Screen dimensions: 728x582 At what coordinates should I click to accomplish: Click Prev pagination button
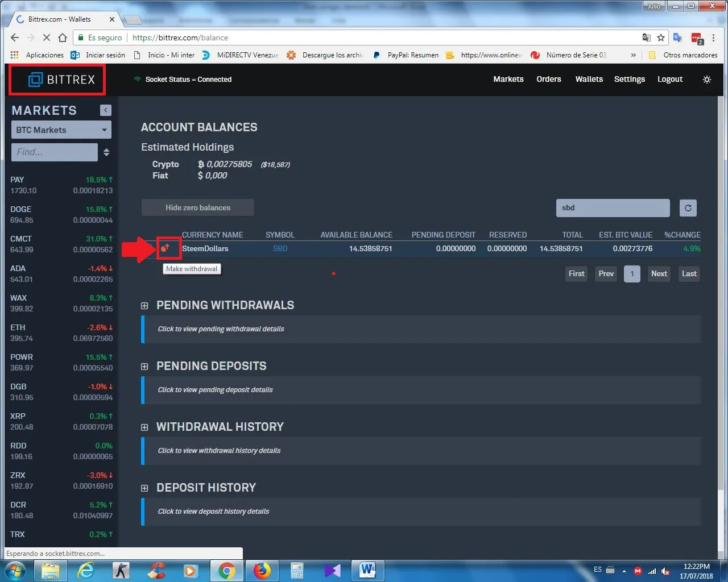[x=606, y=274]
